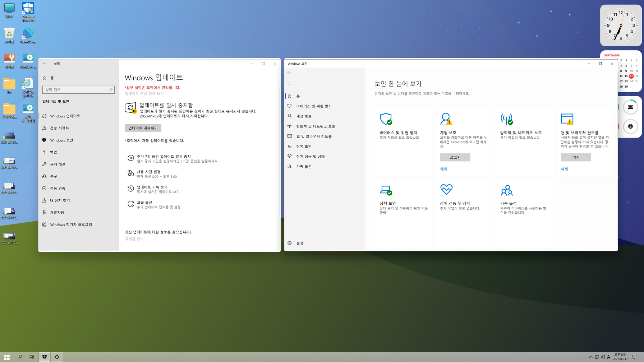
Task: Open the Virus & threat protection shield tile
Action: (386, 119)
